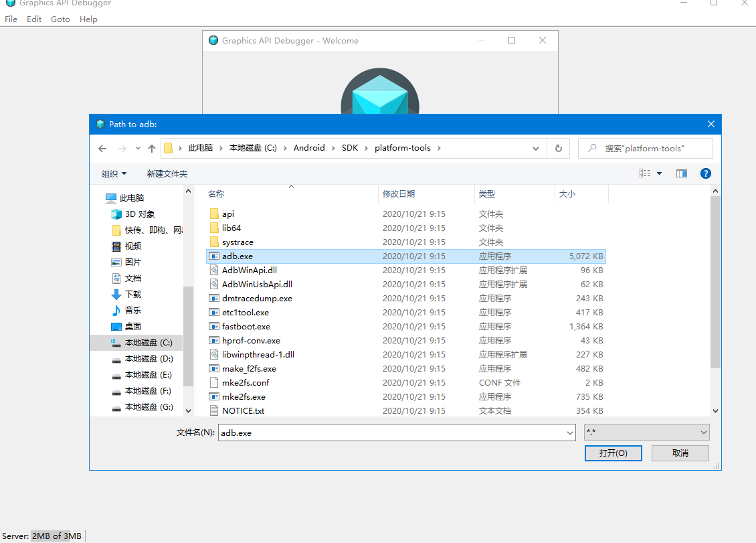This screenshot has width=756, height=543.
Task: Click the Help question mark icon
Action: pyautogui.click(x=705, y=173)
